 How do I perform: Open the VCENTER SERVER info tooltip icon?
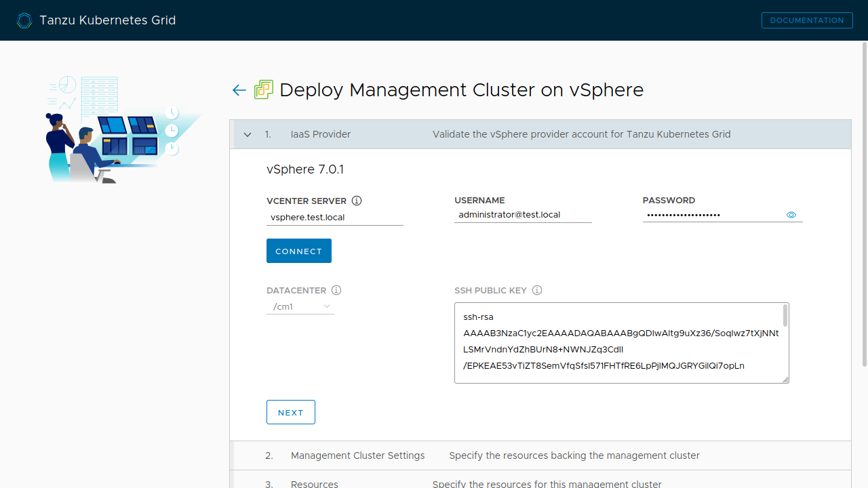(357, 201)
